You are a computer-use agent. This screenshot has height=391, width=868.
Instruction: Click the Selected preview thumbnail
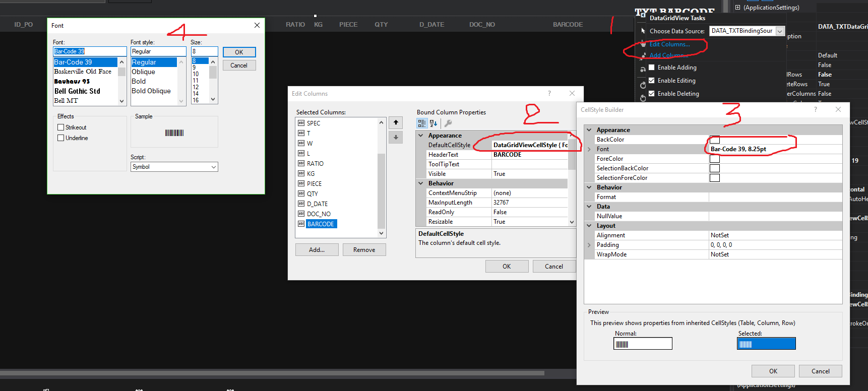point(766,344)
